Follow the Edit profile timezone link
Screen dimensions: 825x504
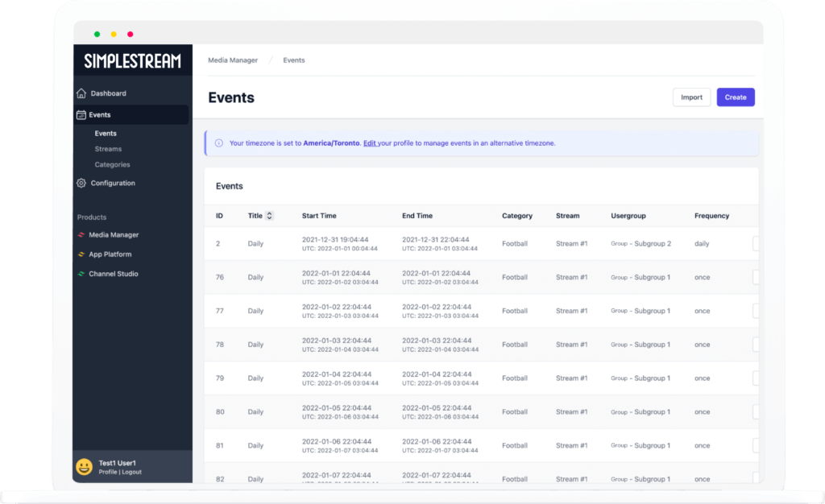point(370,143)
